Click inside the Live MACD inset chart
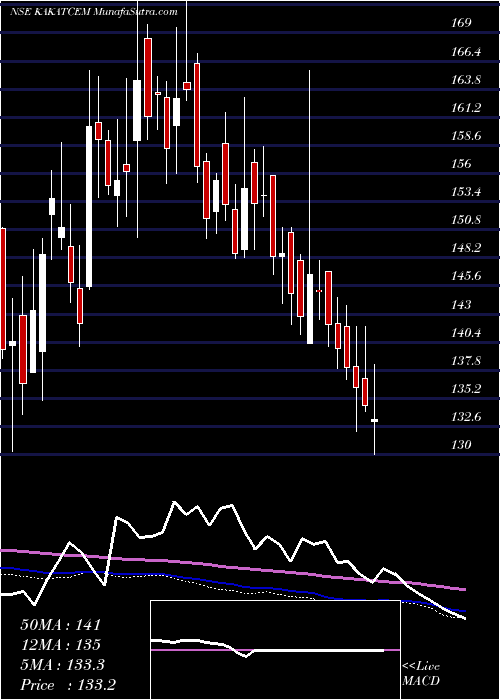The height and width of the screenshot is (700, 500). (x=275, y=650)
